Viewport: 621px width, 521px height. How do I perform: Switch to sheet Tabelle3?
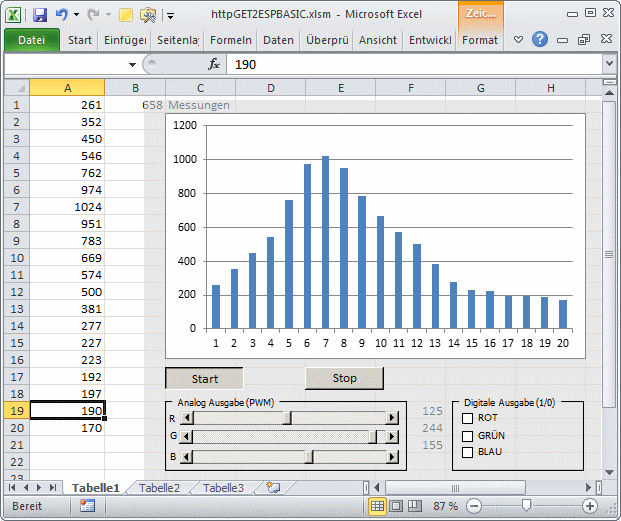coord(223,488)
